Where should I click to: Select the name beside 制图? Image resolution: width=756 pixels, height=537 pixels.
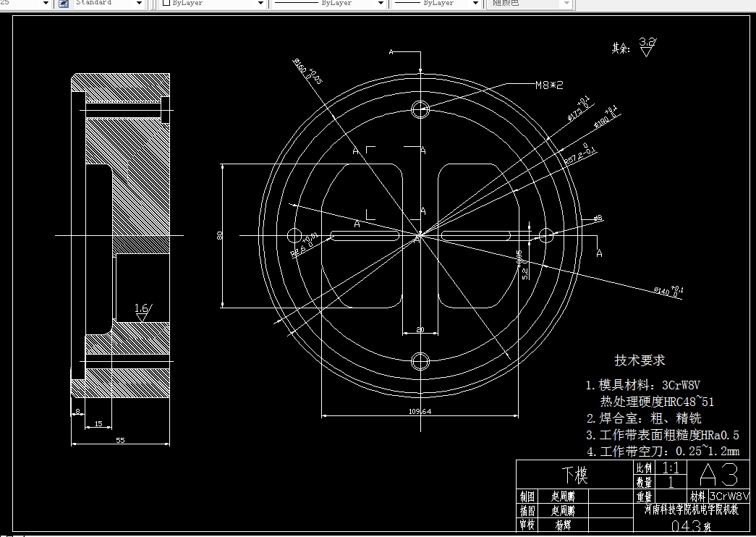coord(563,496)
